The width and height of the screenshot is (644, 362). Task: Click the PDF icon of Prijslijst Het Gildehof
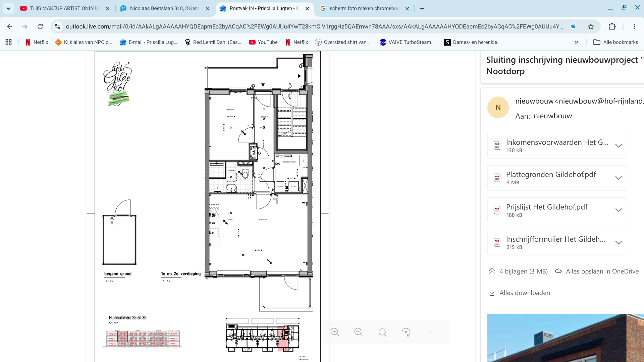coord(497,210)
